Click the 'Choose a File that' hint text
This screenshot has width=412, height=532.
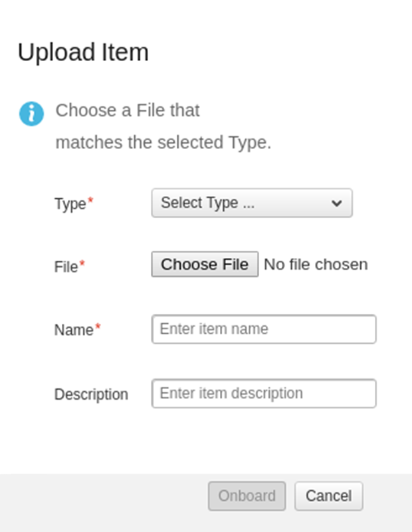pos(128,110)
